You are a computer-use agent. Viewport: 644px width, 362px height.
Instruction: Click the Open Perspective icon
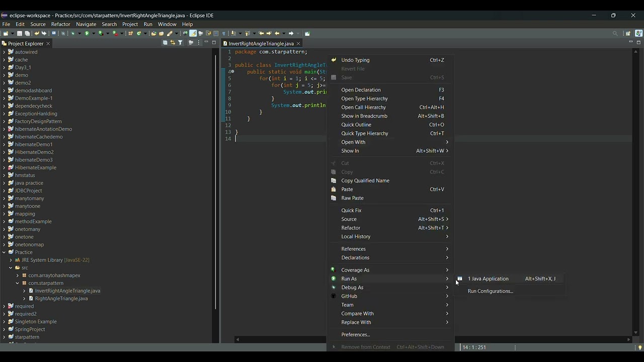pos(628,34)
